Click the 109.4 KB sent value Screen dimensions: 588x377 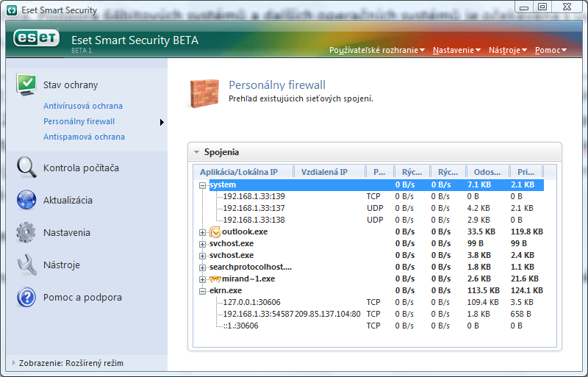[483, 302]
